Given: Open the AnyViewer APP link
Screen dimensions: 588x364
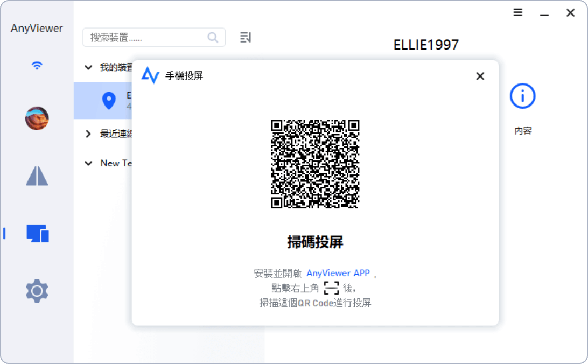Looking at the screenshot, I should tap(338, 273).
